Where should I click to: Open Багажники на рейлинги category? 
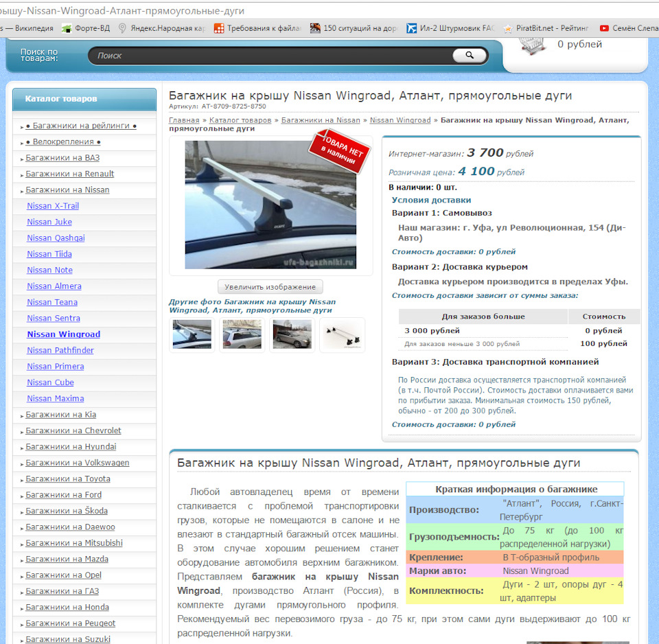(81, 126)
